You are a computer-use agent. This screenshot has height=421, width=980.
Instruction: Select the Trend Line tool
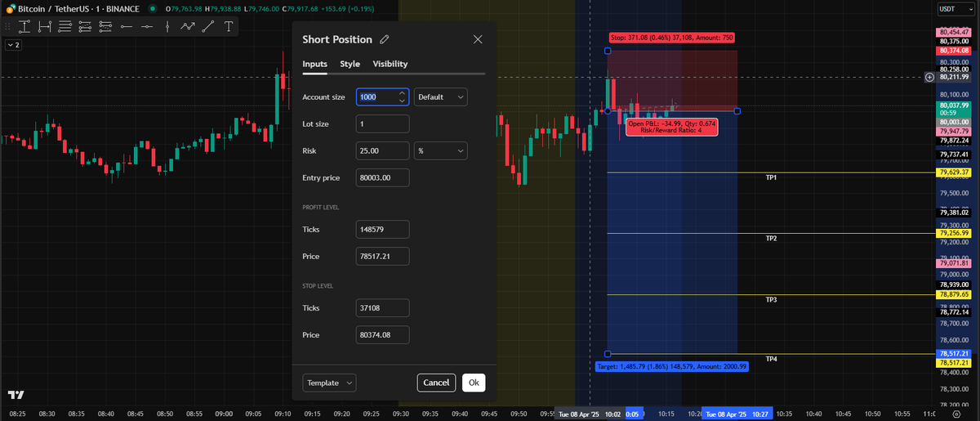[x=208, y=26]
